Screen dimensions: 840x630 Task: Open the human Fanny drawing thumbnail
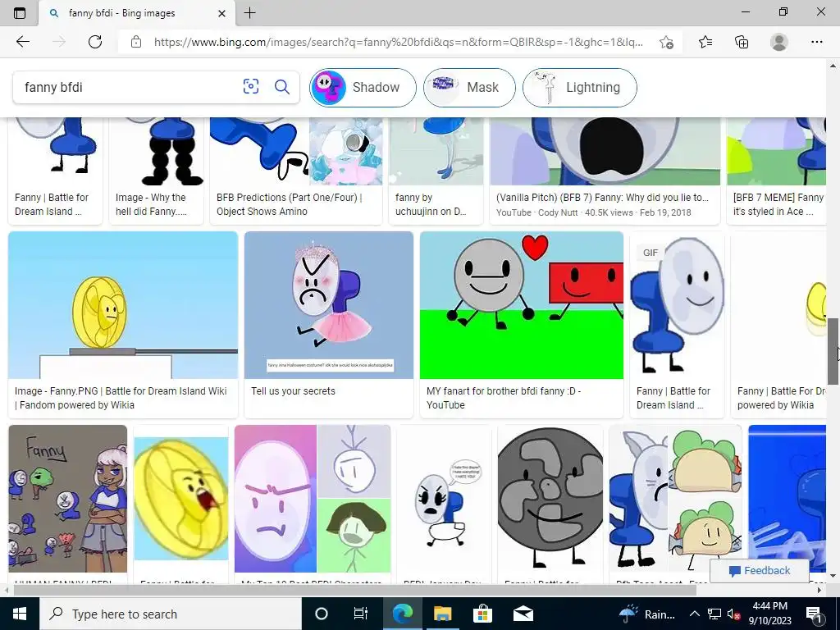pos(67,499)
